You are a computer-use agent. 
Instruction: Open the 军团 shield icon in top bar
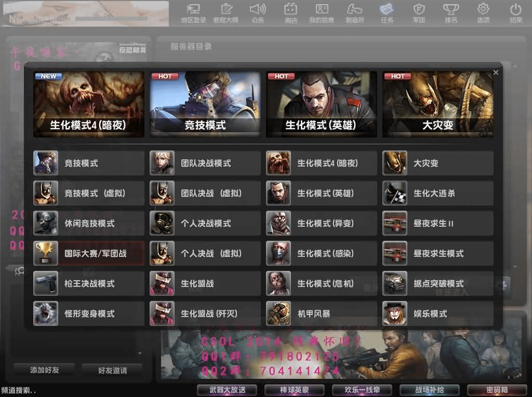click(419, 13)
